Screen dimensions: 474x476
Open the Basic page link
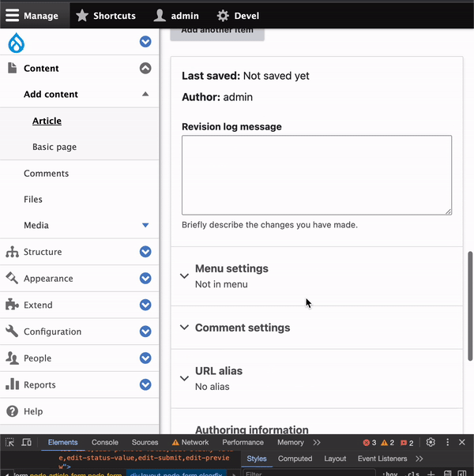[x=55, y=147]
